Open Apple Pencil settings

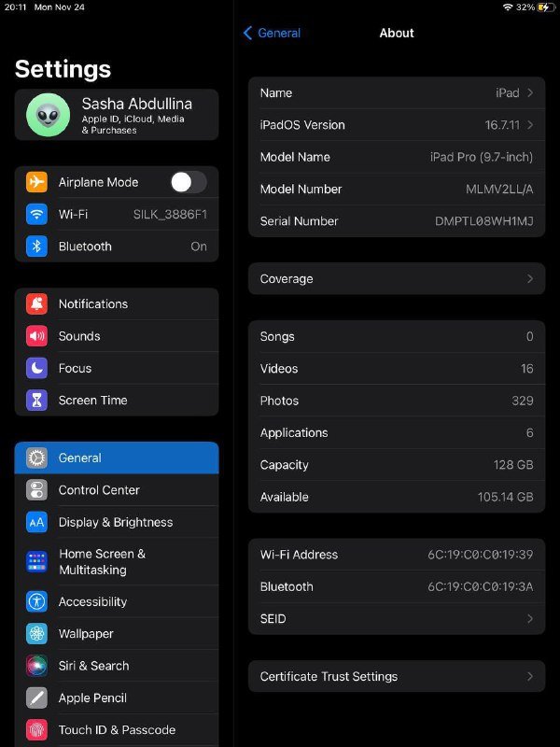(x=117, y=698)
